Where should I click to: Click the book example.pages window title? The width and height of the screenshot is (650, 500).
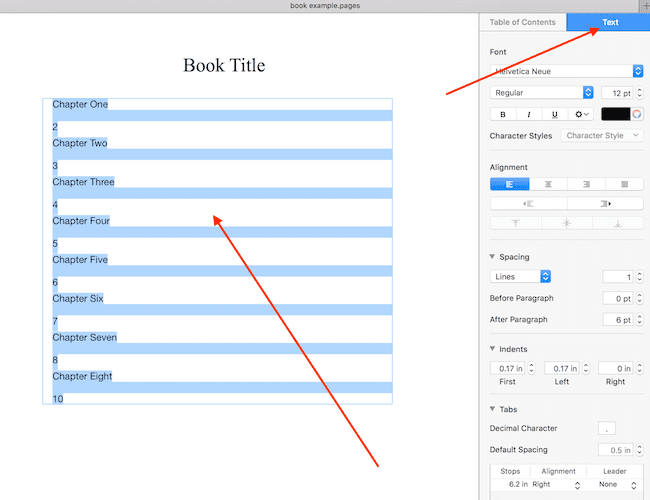(x=325, y=6)
